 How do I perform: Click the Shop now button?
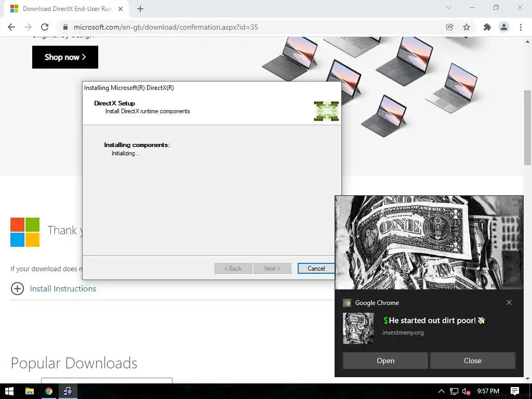coord(65,57)
